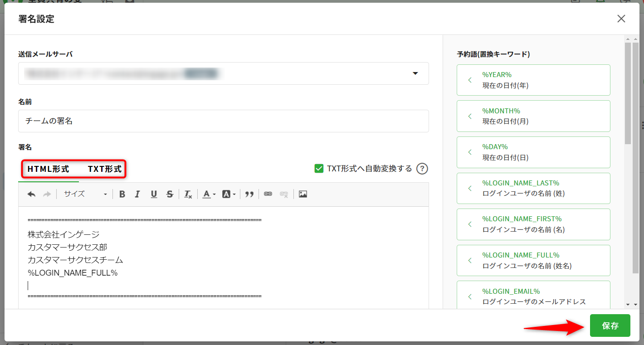This screenshot has height=345, width=644.
Task: Apply italic formatting to signature text
Action: (137, 194)
